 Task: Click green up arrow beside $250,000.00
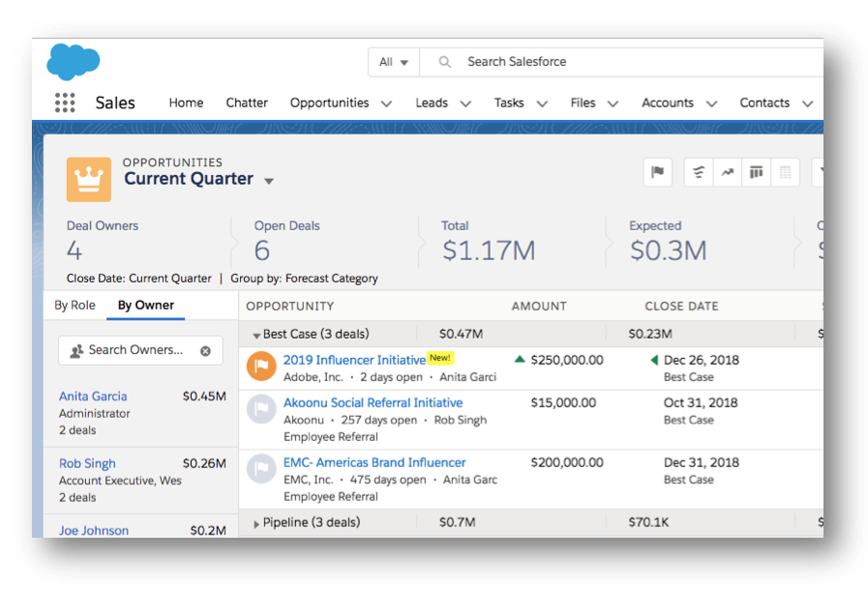pyautogui.click(x=520, y=360)
